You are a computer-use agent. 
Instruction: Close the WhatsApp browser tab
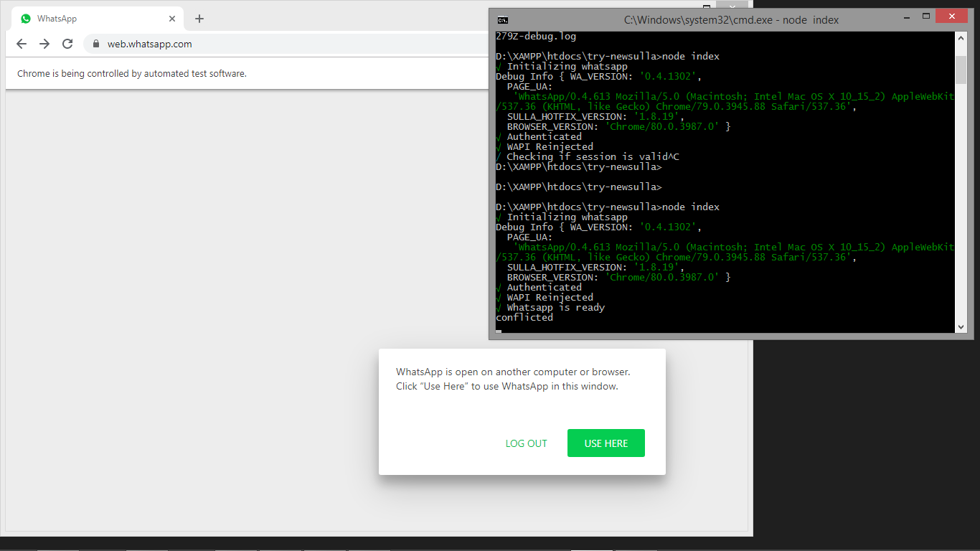[x=171, y=18]
